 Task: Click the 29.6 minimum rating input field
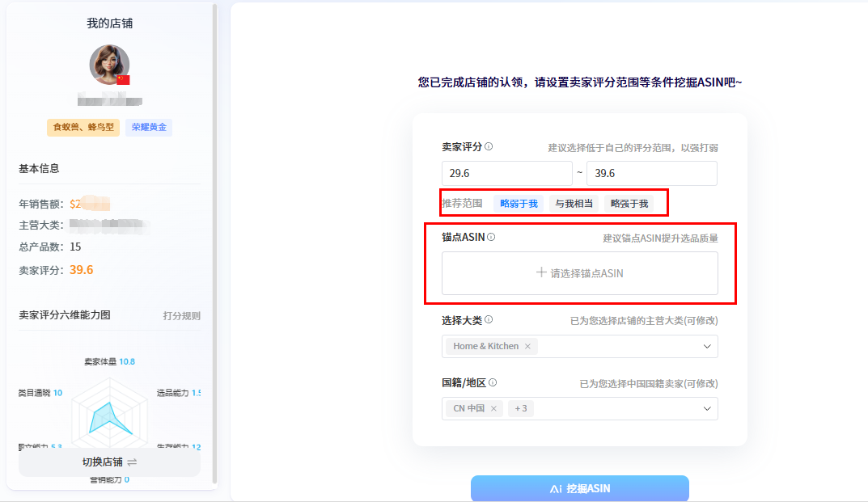point(506,173)
